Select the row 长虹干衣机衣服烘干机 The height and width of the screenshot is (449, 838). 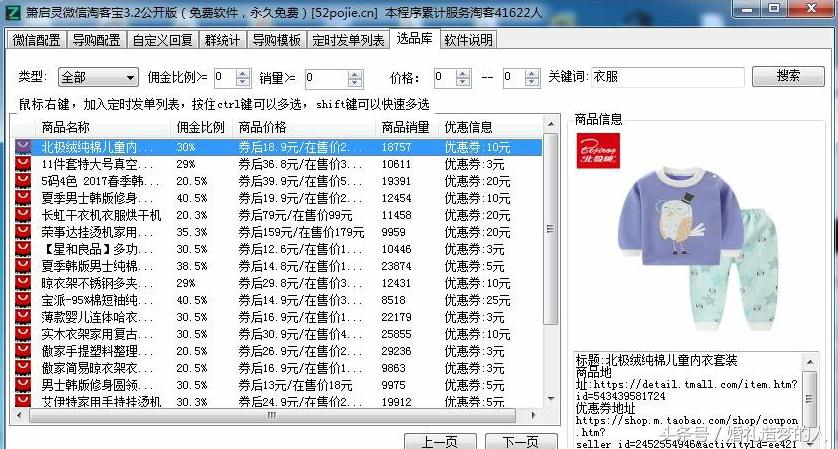point(278,215)
